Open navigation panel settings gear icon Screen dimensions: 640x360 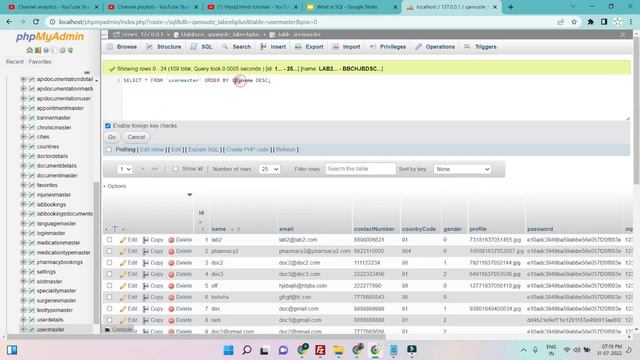(x=62, y=50)
